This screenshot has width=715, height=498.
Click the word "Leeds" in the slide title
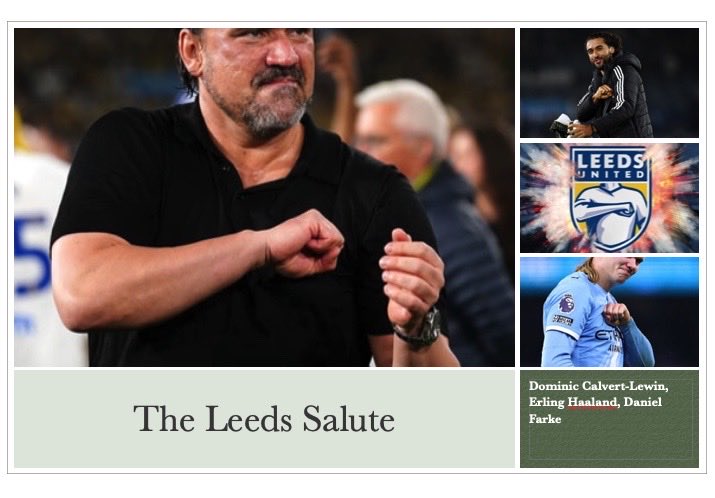pyautogui.click(x=249, y=419)
